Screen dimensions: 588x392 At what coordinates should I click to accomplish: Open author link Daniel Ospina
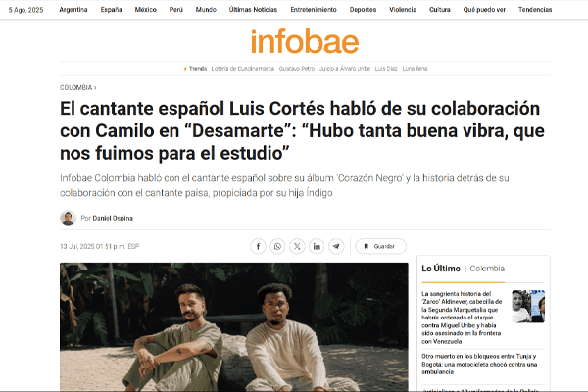pos(113,218)
